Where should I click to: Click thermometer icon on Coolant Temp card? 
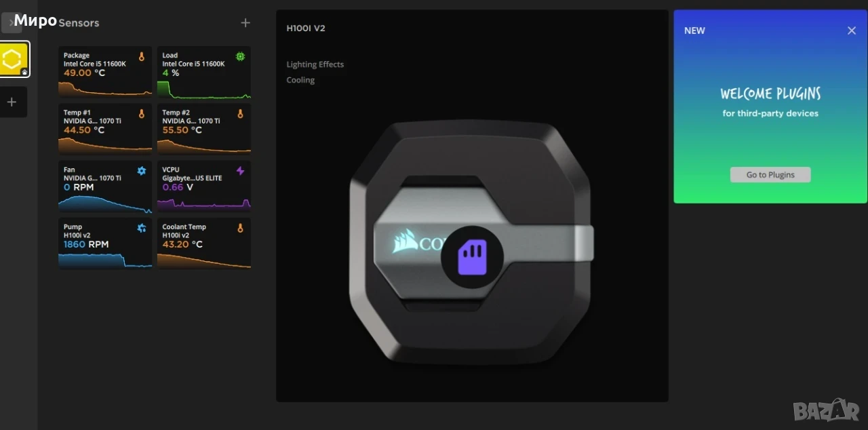[240, 228]
